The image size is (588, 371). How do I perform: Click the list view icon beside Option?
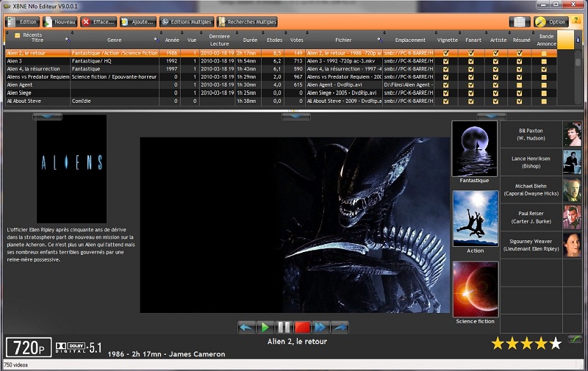pyautogui.click(x=520, y=22)
